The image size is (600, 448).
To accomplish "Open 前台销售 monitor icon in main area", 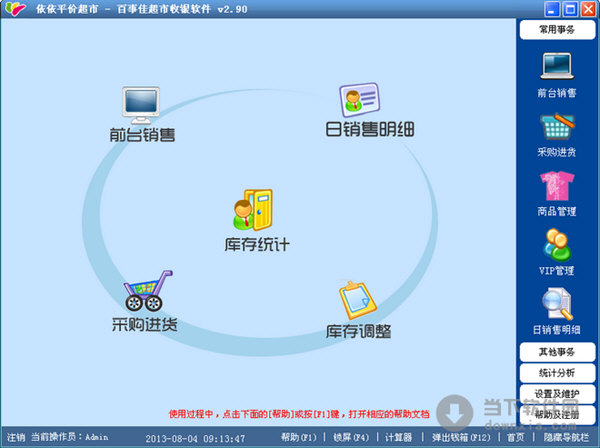I will click(x=142, y=104).
